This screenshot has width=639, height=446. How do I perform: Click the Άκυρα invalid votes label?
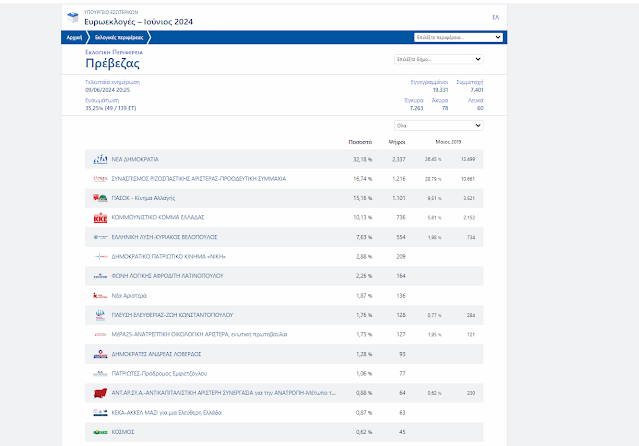[440, 100]
